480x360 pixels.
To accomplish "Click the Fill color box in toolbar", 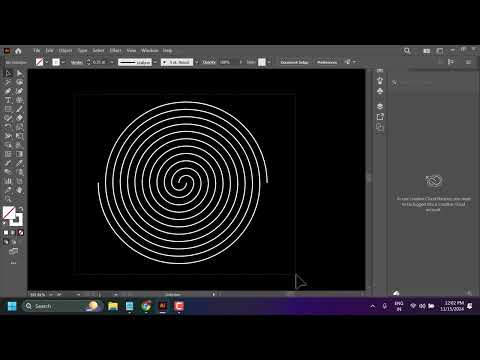I will click(9, 213).
